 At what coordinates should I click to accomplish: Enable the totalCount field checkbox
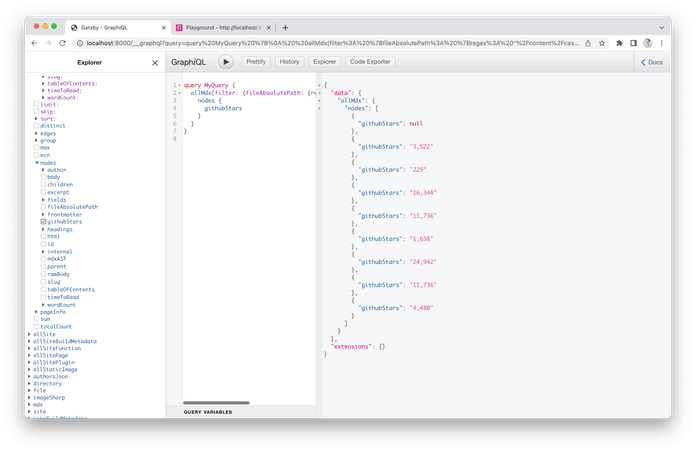[37, 326]
